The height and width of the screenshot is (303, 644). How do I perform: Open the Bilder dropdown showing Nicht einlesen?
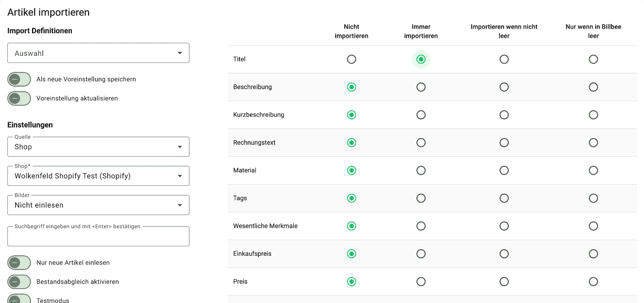coord(98,205)
